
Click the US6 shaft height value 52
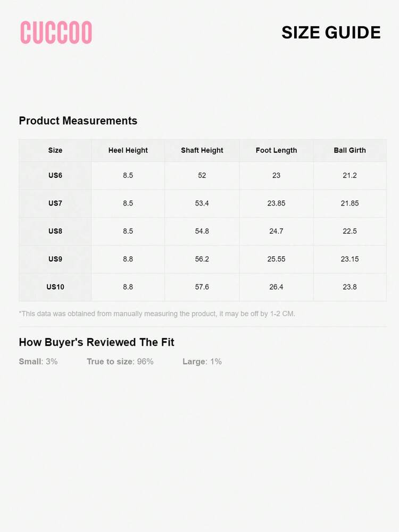(x=202, y=175)
